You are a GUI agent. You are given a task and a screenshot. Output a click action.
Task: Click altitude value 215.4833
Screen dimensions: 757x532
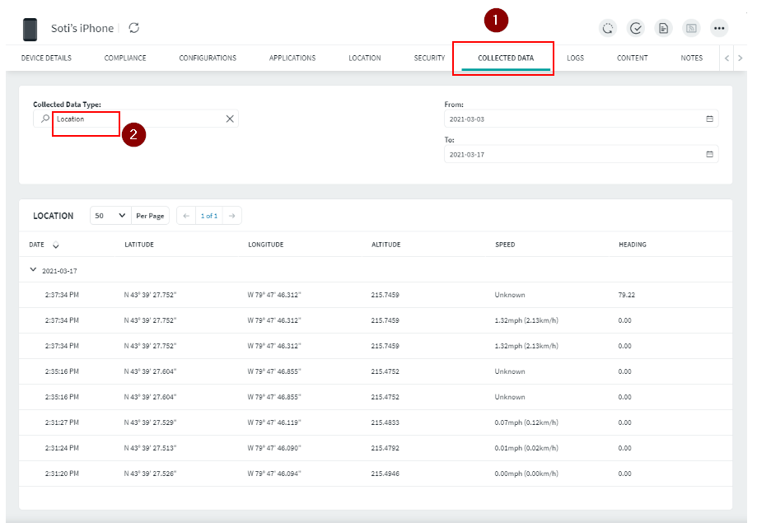386,422
